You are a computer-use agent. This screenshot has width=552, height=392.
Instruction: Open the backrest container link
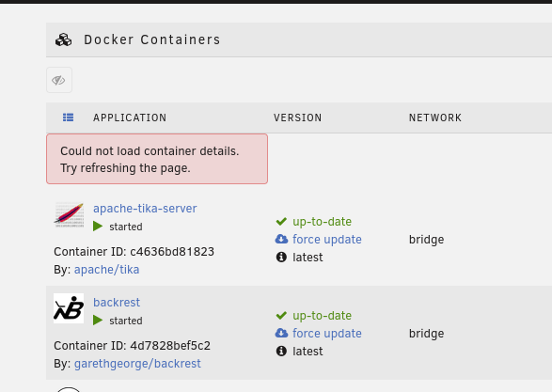point(117,303)
